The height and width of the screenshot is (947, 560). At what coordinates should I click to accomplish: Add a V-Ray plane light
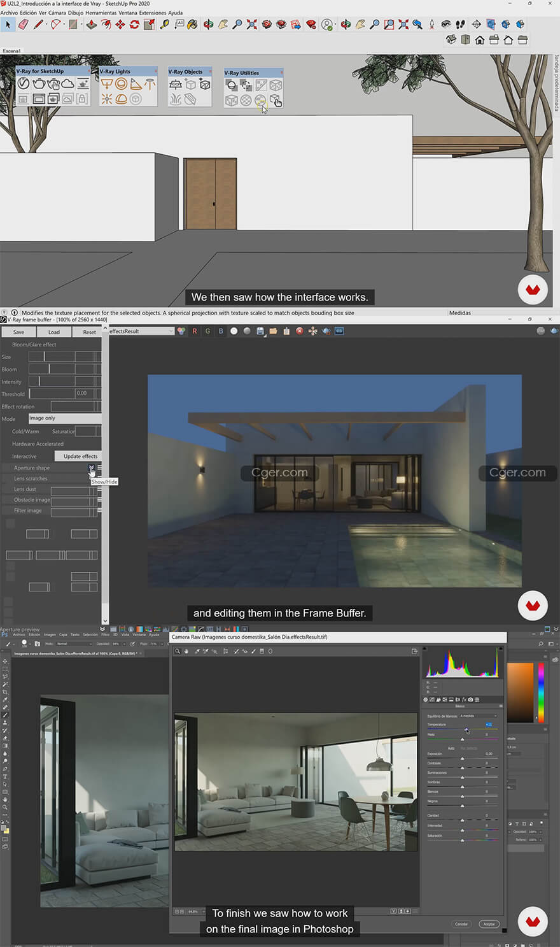point(106,84)
